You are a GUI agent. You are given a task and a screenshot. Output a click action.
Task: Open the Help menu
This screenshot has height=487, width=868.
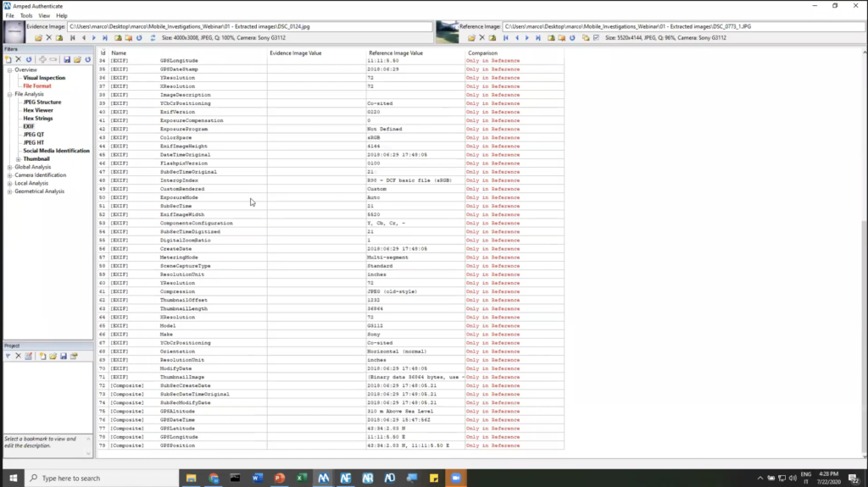tap(61, 15)
